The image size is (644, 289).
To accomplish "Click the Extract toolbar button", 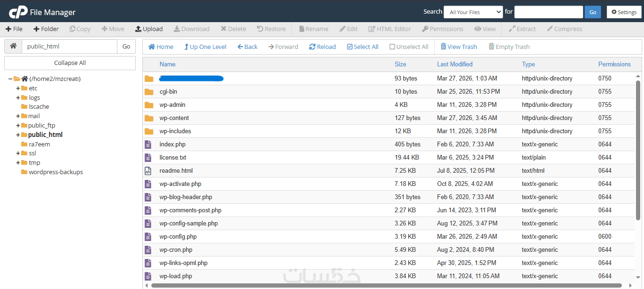I will point(522,29).
